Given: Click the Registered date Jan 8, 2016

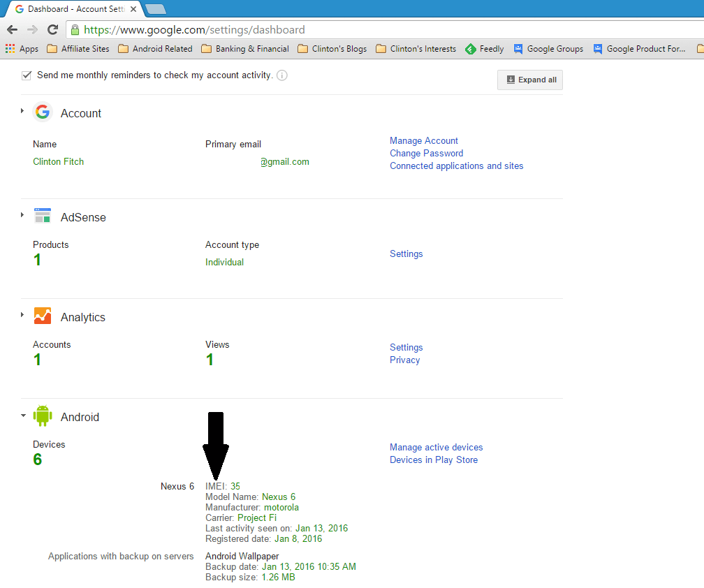Looking at the screenshot, I should click(299, 539).
